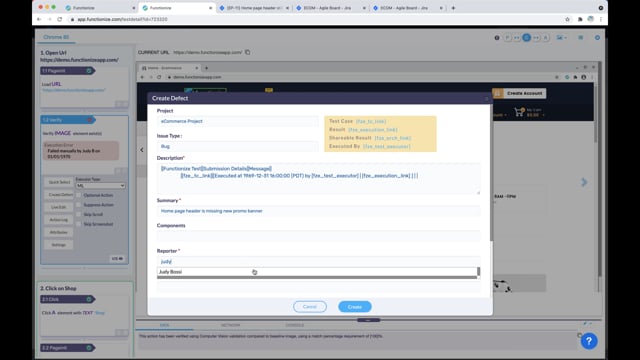
Task: Click the right carousel arrow in preview
Action: [x=584, y=182]
